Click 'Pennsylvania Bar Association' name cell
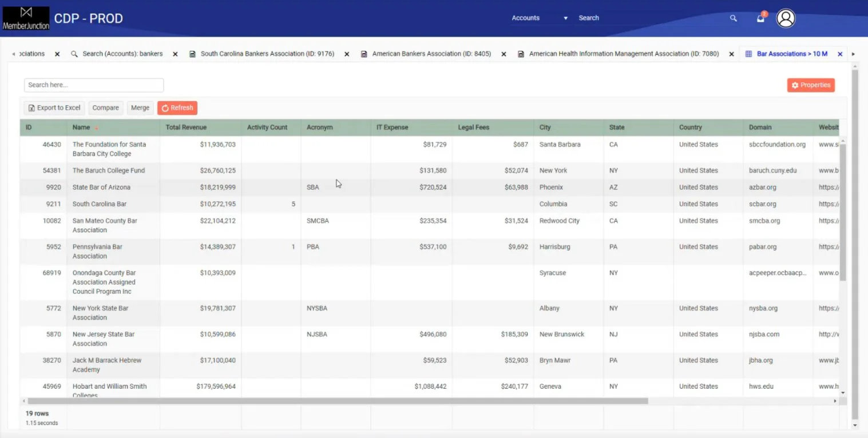Viewport: 868px width, 438px height. [x=113, y=252]
